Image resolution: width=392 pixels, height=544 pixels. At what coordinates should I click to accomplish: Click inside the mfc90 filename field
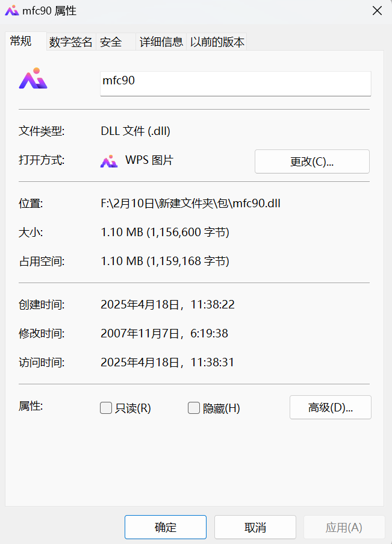pyautogui.click(x=235, y=83)
